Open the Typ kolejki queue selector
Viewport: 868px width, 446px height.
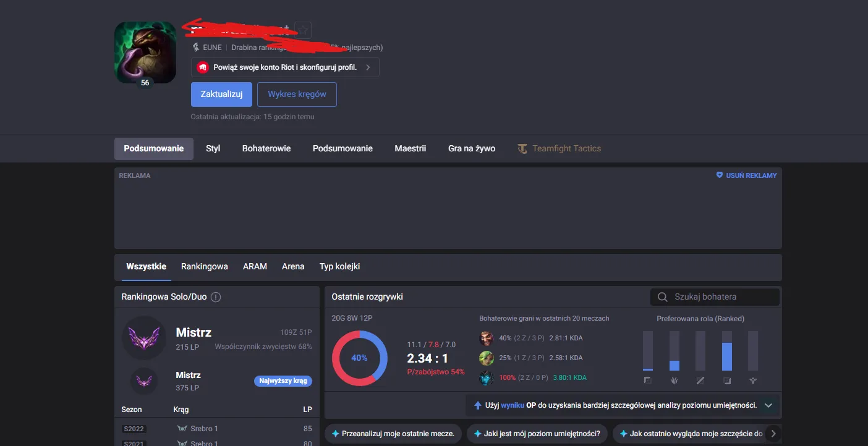click(x=339, y=267)
